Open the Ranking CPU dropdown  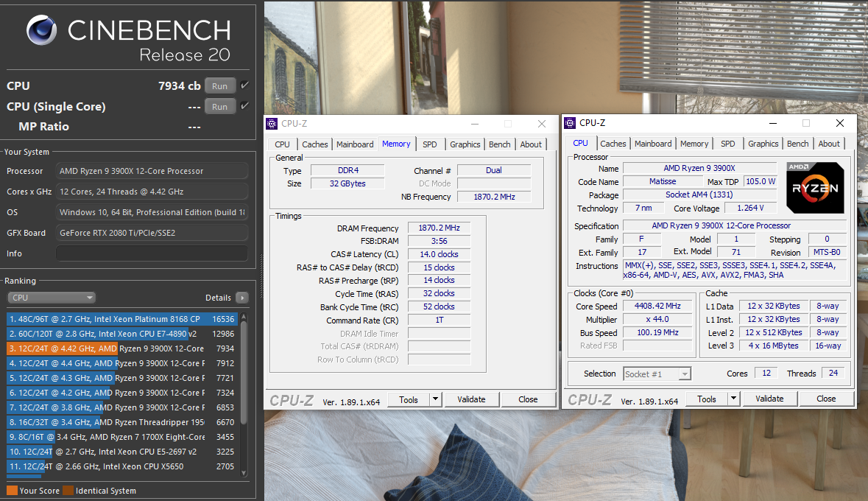coord(52,298)
